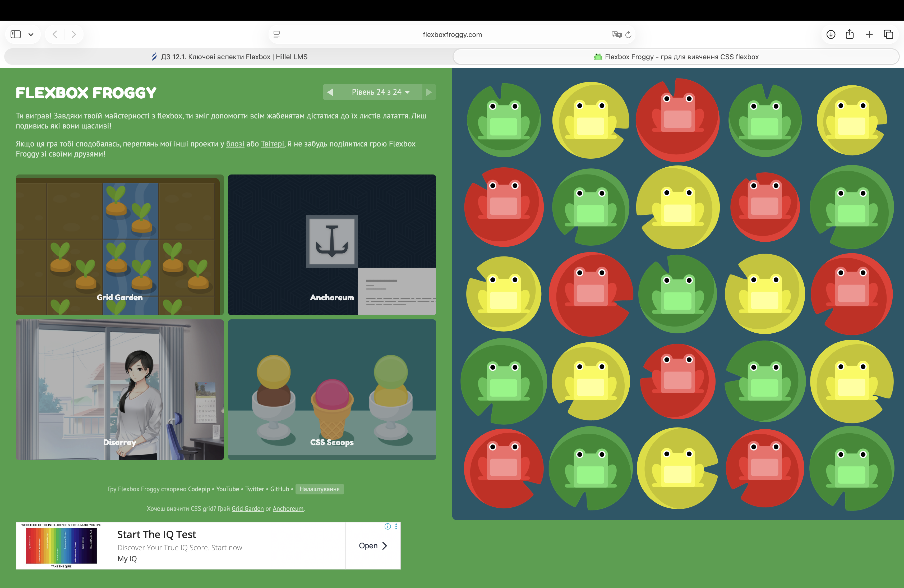904x588 pixels.
Task: Click the browser back arrow
Action: coord(55,35)
